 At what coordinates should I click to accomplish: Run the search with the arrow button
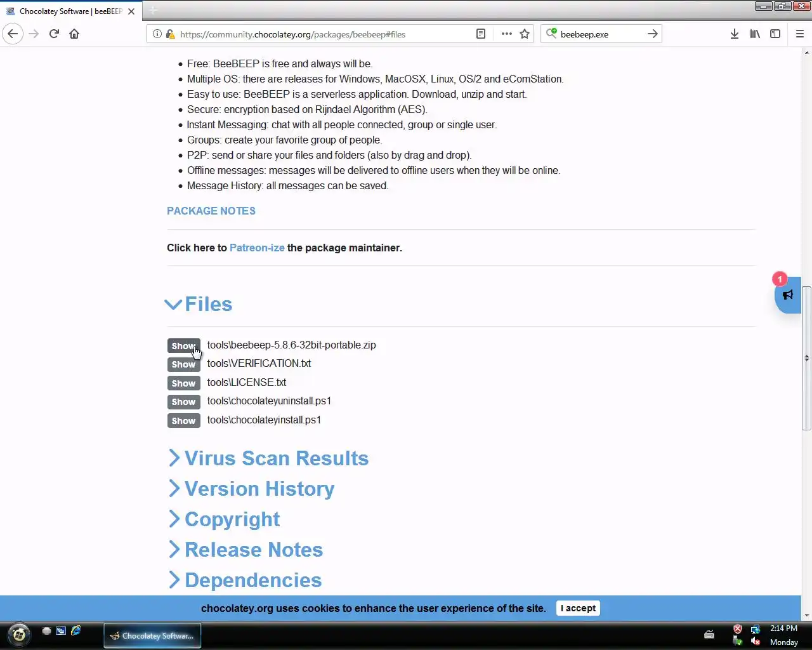coord(653,34)
